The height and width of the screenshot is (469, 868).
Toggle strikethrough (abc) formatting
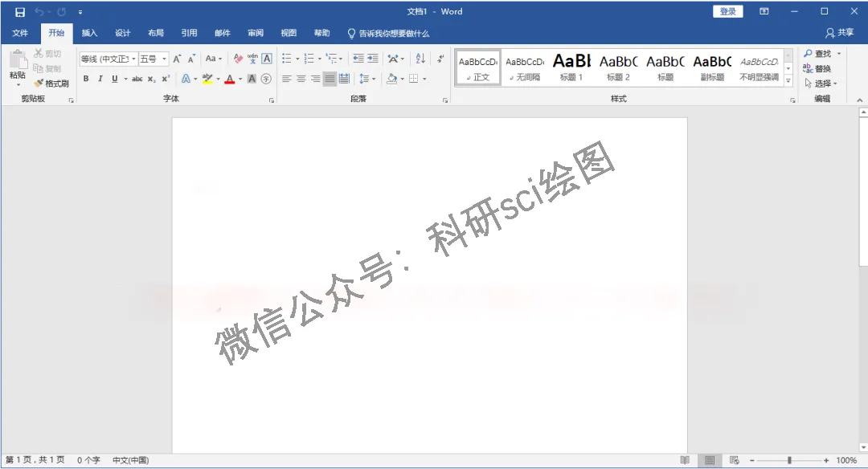137,79
